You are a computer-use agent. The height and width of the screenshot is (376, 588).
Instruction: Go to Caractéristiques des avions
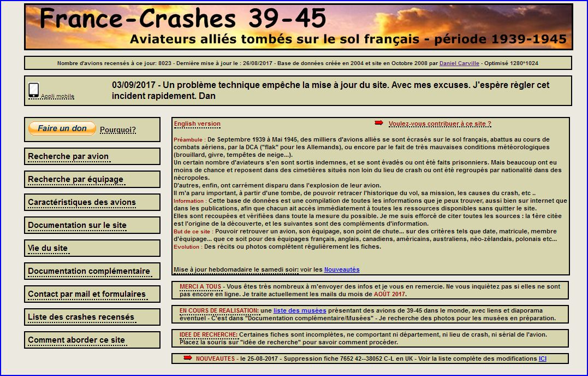[x=82, y=202]
